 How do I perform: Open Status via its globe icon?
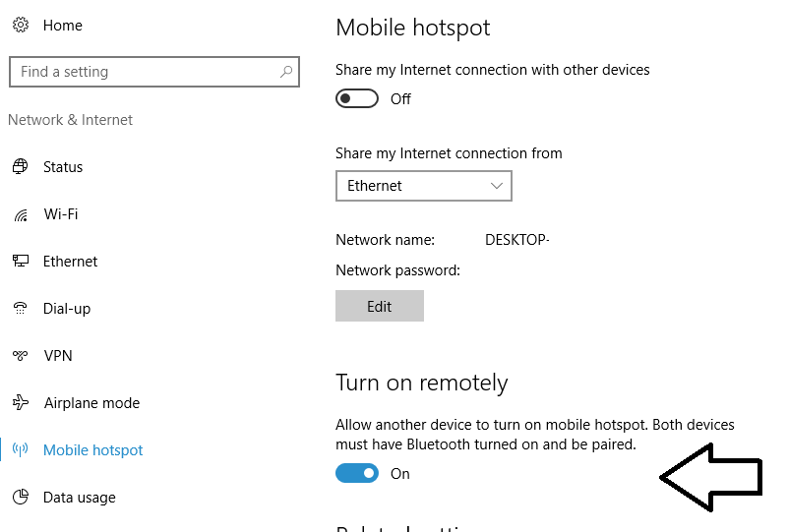pos(20,166)
